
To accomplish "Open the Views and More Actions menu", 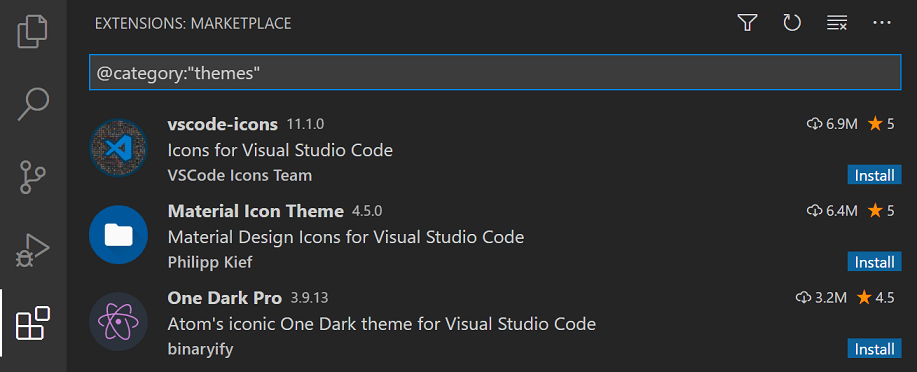I will point(881,23).
